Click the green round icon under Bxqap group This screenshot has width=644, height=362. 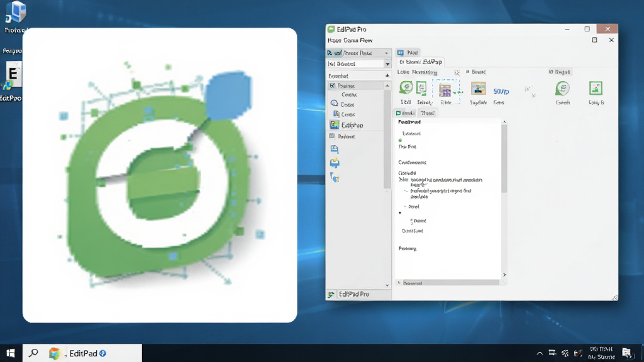(562, 88)
